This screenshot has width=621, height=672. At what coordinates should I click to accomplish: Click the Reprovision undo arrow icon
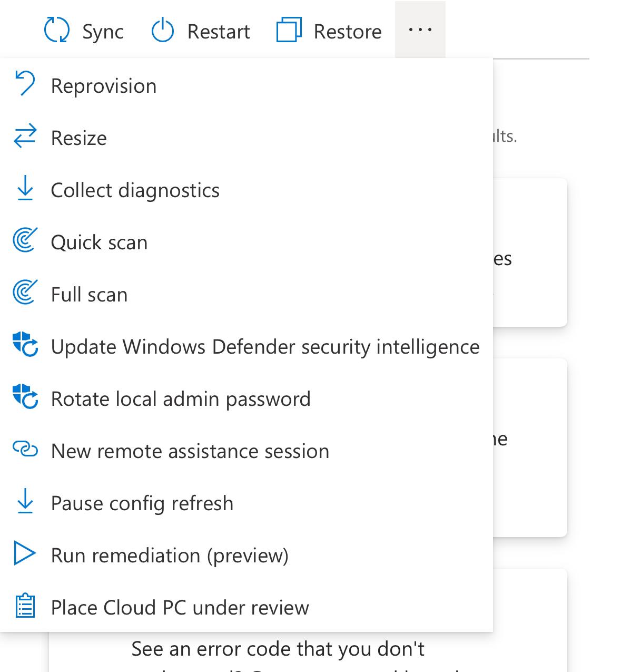25,84
